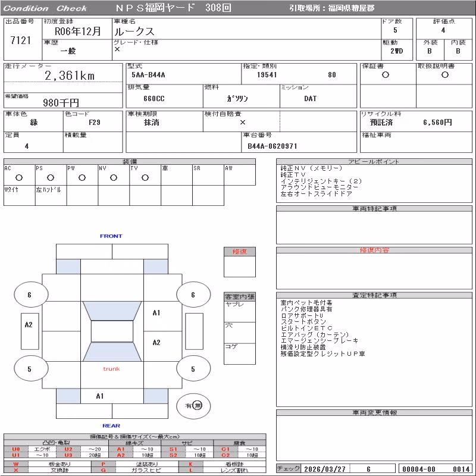Click the chassis number B44A-0620971
The image size is (476, 476).
coord(273,146)
